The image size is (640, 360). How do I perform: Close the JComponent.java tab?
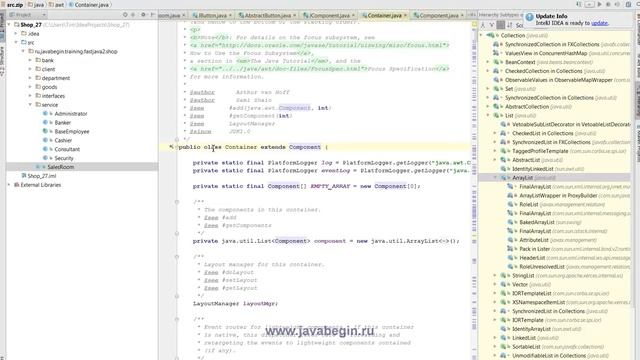pyautogui.click(x=353, y=16)
